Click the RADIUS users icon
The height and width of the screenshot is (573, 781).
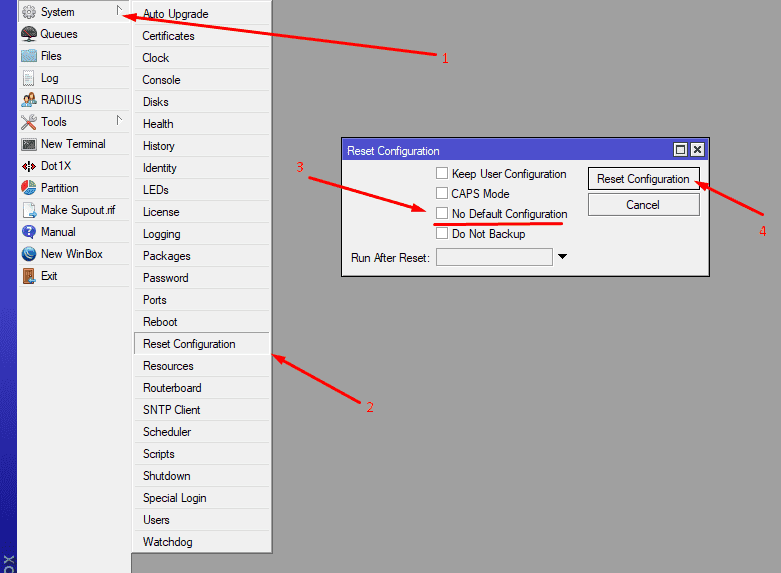pos(29,100)
